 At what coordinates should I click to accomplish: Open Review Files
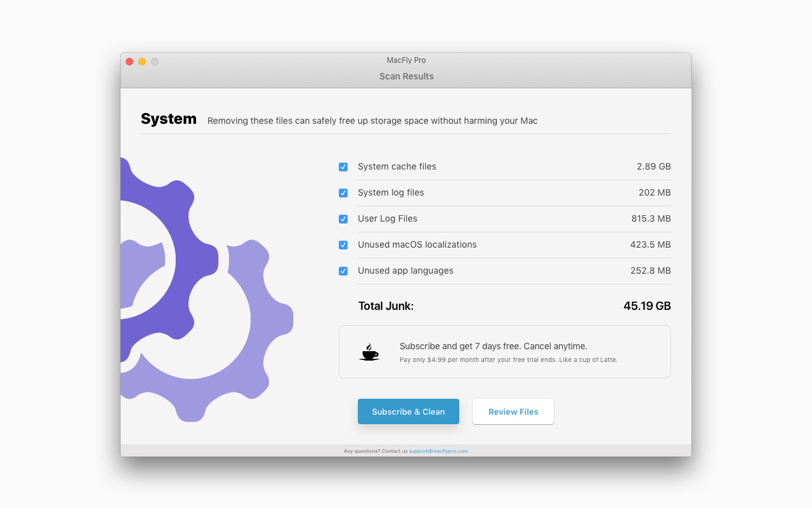click(513, 411)
